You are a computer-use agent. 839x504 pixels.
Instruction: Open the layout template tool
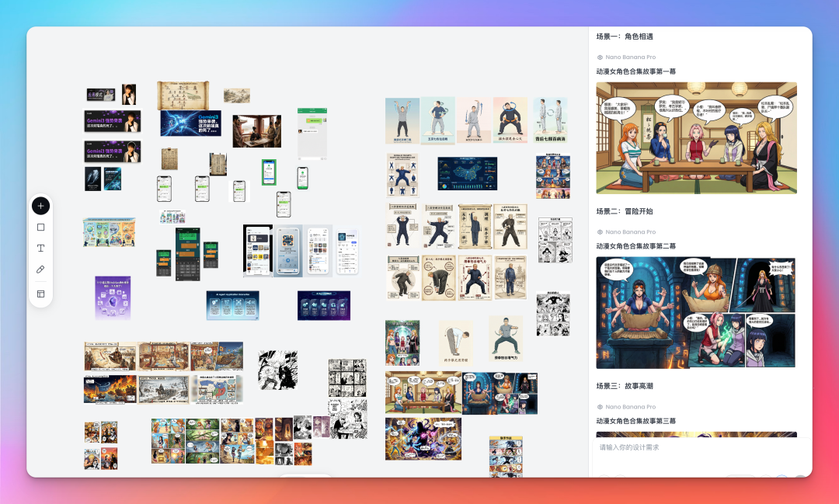tap(40, 294)
